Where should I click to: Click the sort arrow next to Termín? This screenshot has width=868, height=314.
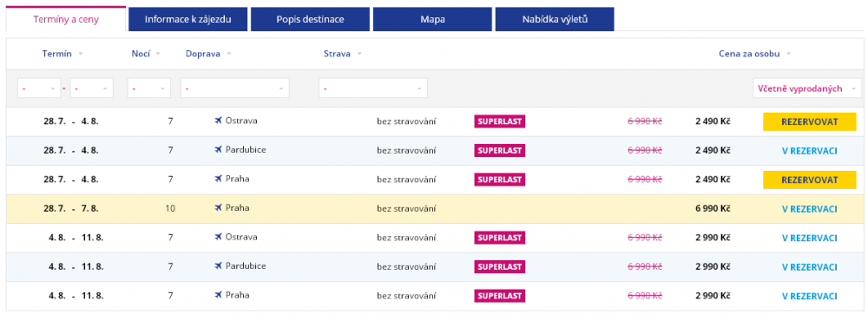81,54
